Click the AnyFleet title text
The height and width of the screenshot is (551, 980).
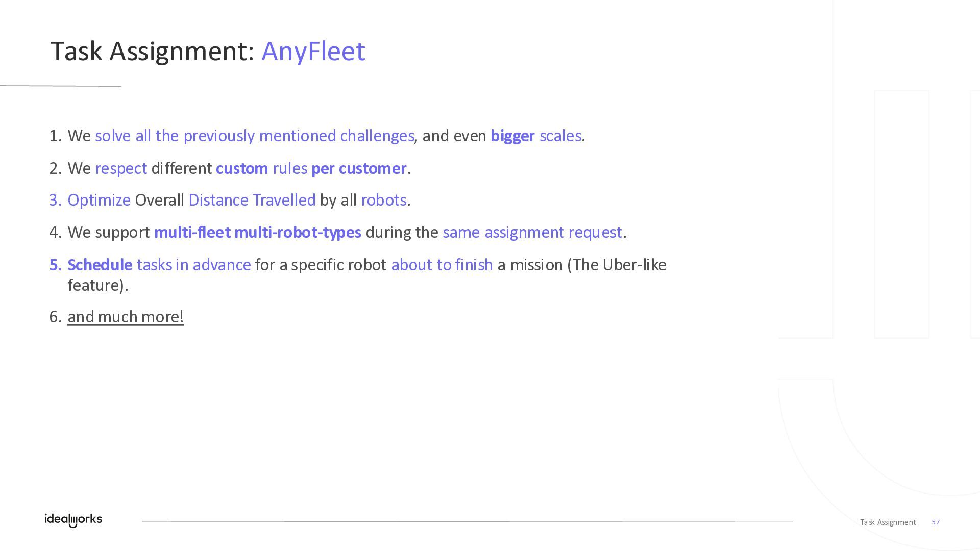(313, 52)
